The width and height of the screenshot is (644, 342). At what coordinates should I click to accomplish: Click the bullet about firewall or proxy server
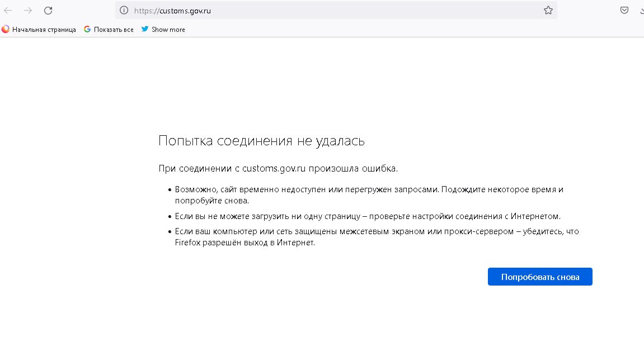tap(376, 237)
